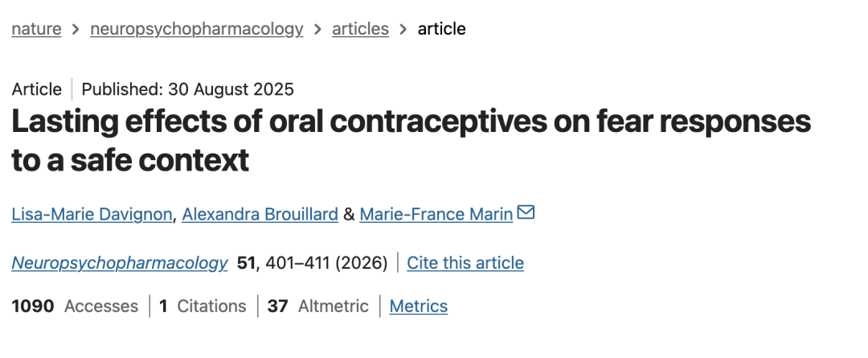Open the neuropsychopharmacology breadcrumb link

pyautogui.click(x=197, y=30)
